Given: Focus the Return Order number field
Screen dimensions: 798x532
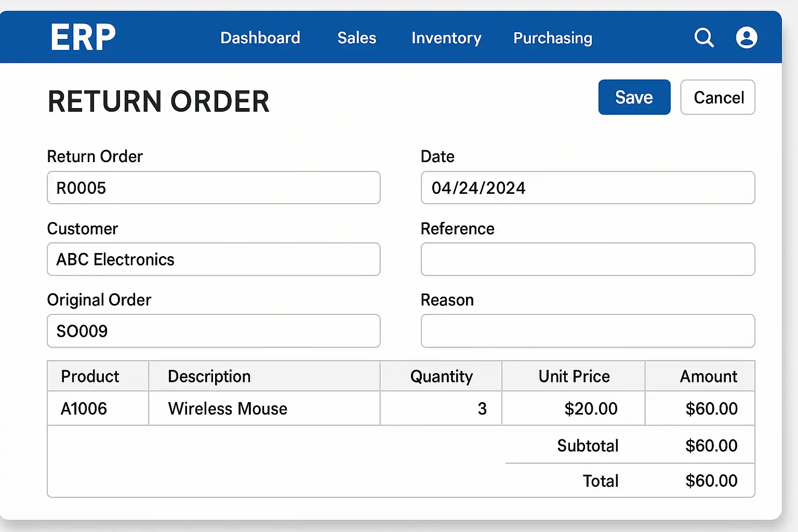Looking at the screenshot, I should pos(214,188).
